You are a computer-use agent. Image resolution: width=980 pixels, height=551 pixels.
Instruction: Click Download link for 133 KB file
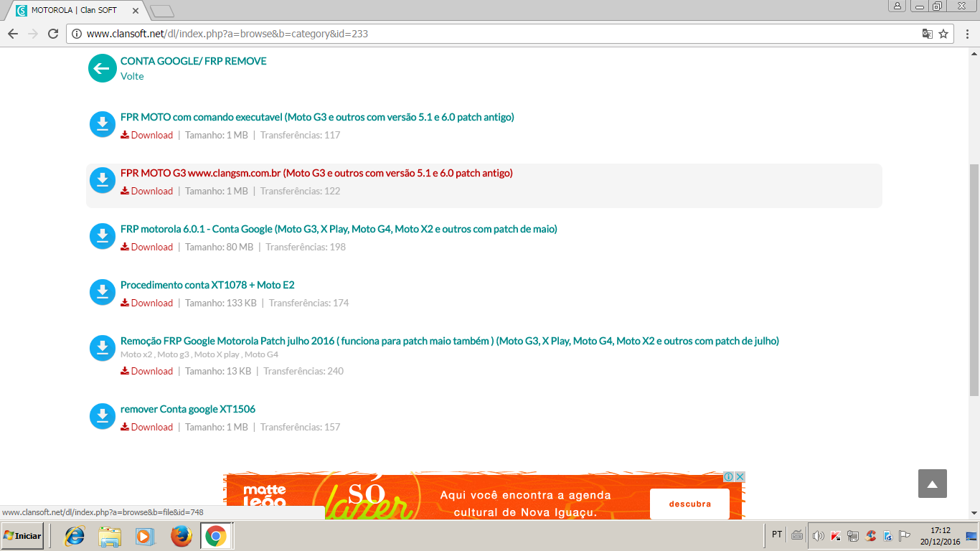pos(147,303)
